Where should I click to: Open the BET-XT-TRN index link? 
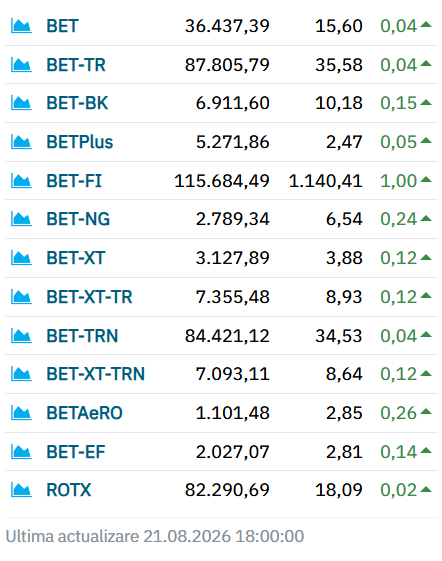pos(96,374)
